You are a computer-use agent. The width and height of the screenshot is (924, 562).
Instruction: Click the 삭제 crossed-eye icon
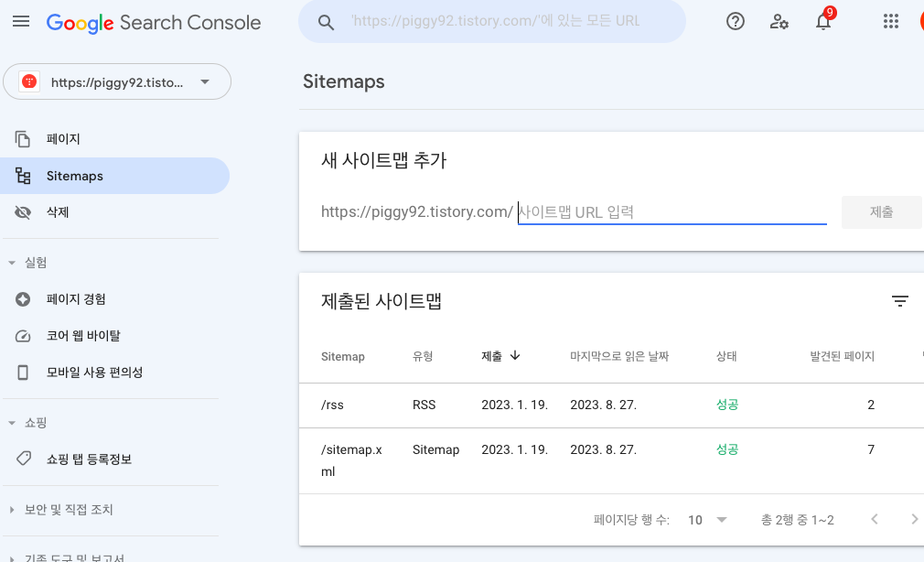(22, 212)
